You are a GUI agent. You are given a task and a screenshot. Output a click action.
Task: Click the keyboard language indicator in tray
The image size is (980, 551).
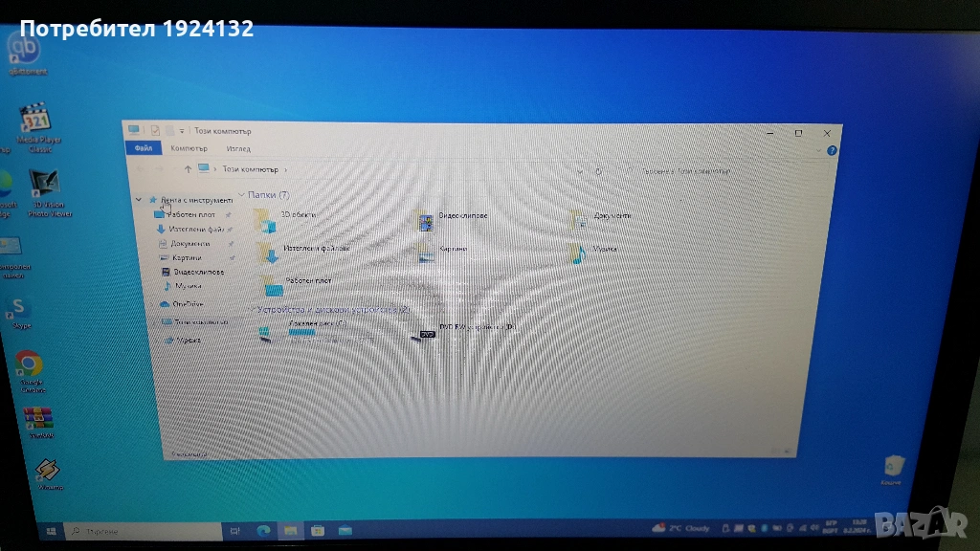831,527
